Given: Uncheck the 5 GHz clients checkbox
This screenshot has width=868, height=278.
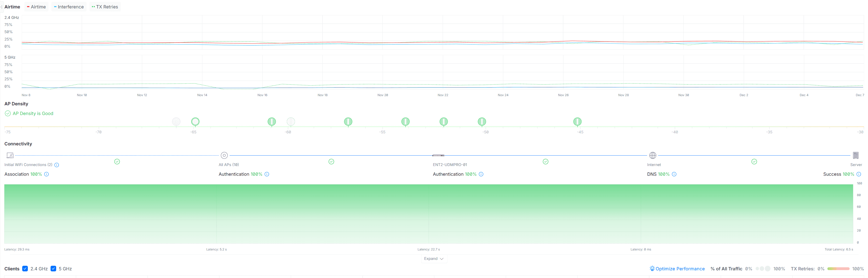Looking at the screenshot, I should coord(53,269).
